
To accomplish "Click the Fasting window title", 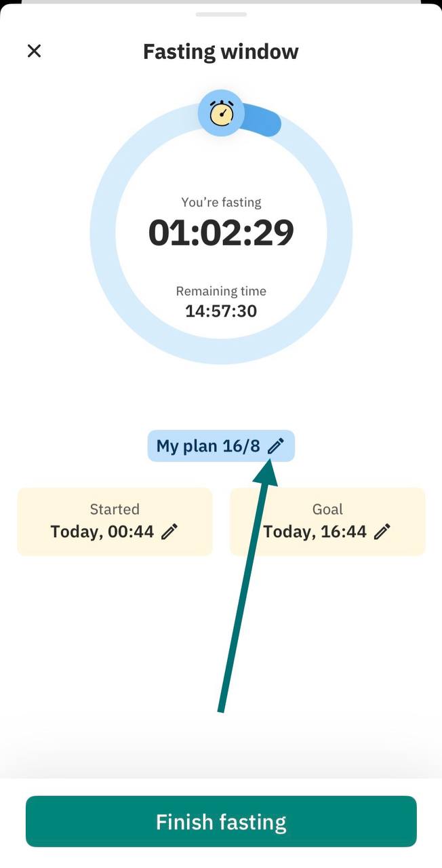I will click(x=221, y=52).
